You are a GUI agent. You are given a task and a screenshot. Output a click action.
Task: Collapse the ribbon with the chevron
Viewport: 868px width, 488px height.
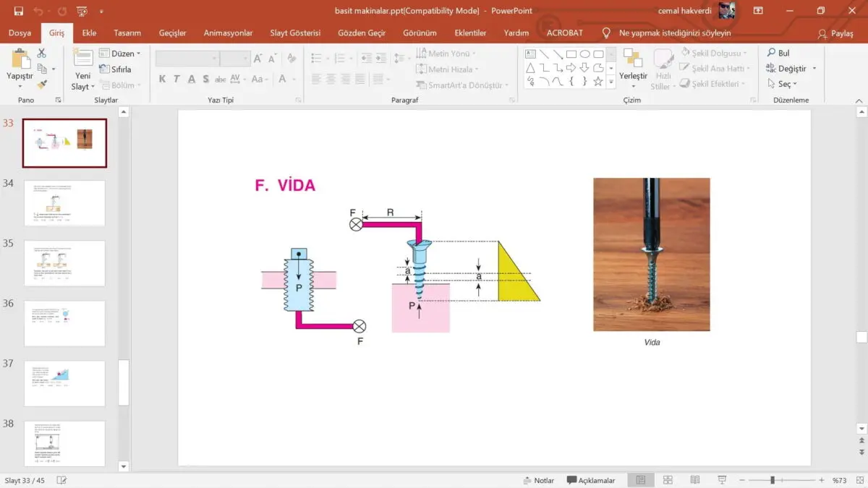[x=860, y=100]
